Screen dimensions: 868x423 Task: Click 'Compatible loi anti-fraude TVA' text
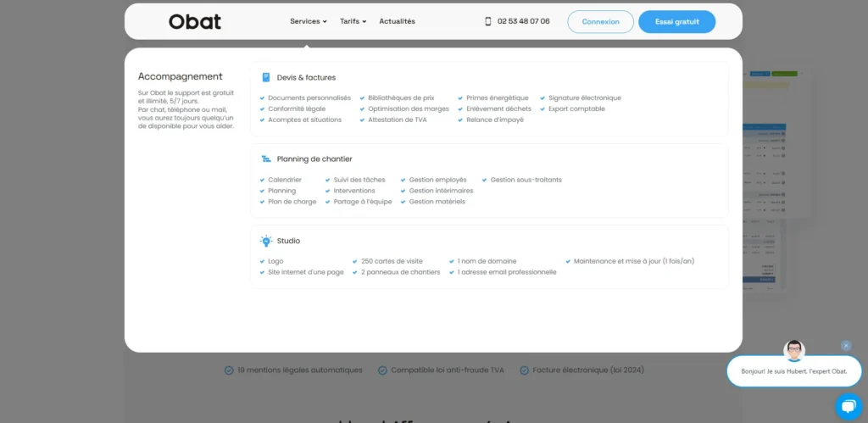click(448, 370)
